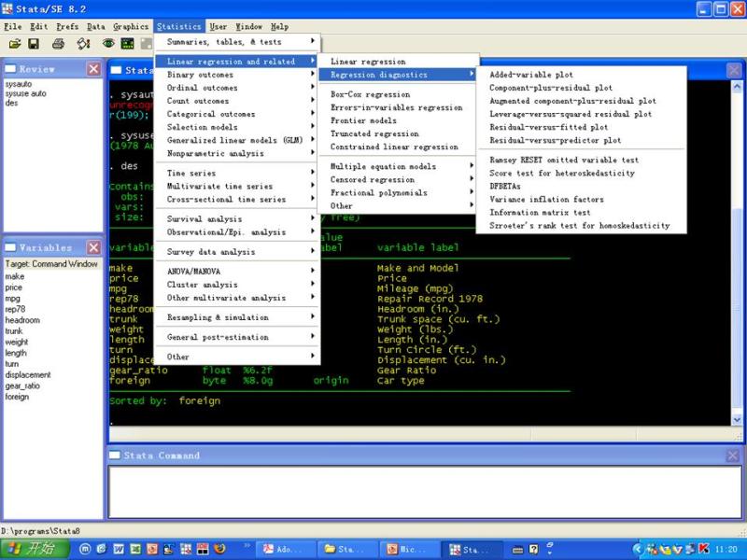Click the Results window scroll-up arrow
This screenshot has width=747, height=560.
(737, 87)
